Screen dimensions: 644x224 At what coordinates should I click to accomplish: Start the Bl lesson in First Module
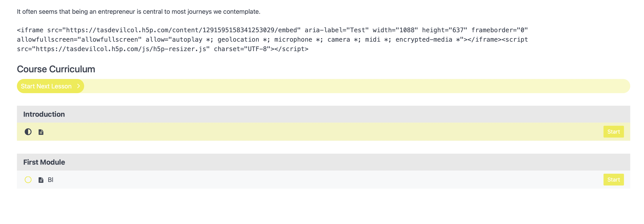click(x=614, y=180)
